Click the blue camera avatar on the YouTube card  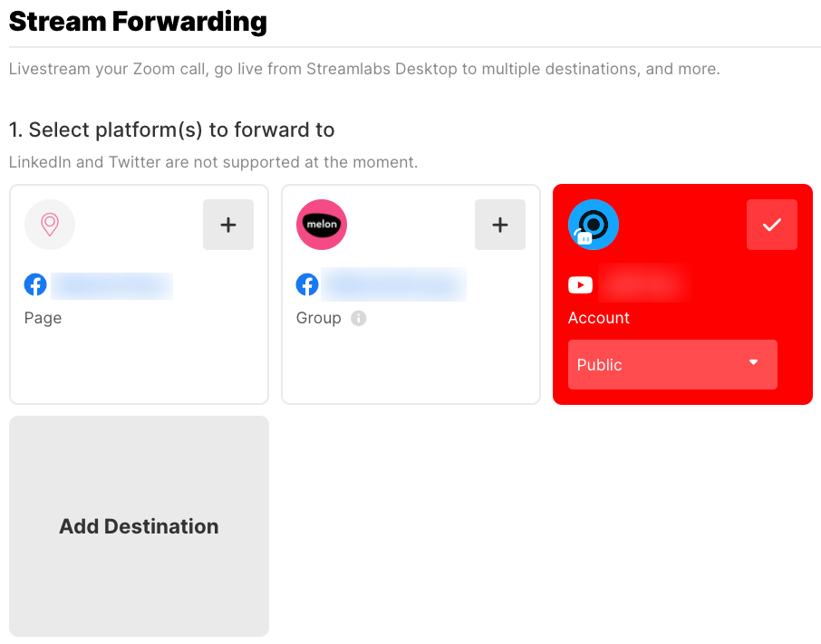(594, 225)
